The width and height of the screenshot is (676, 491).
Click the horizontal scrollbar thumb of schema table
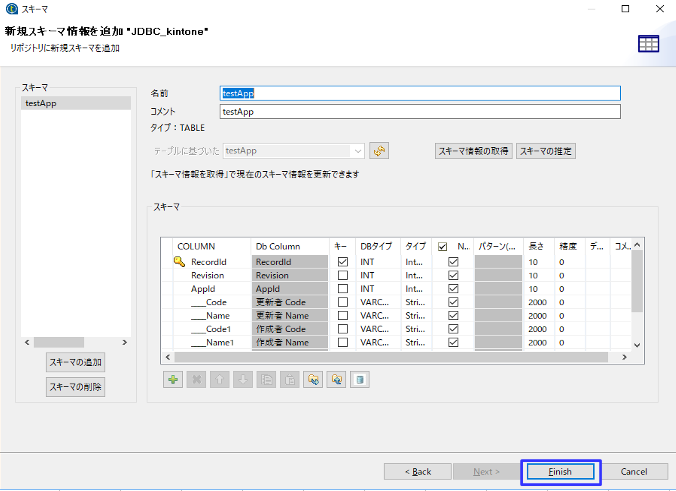click(x=391, y=357)
